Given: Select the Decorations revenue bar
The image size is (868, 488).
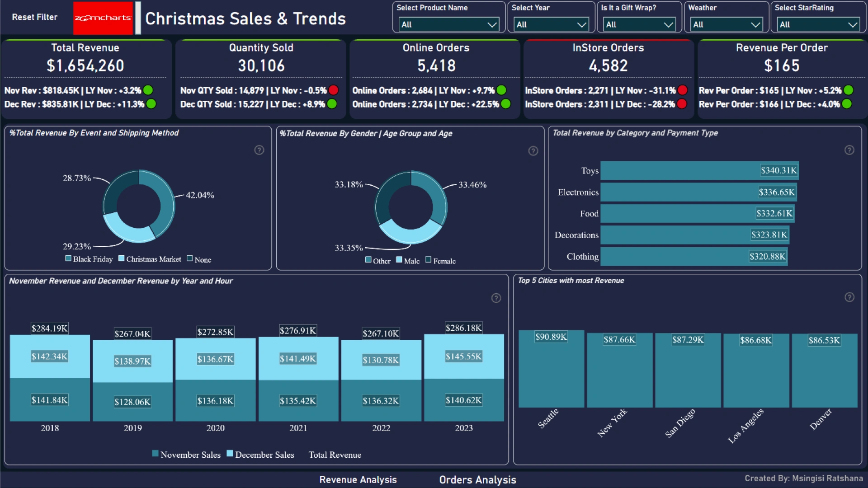Looking at the screenshot, I should 695,235.
